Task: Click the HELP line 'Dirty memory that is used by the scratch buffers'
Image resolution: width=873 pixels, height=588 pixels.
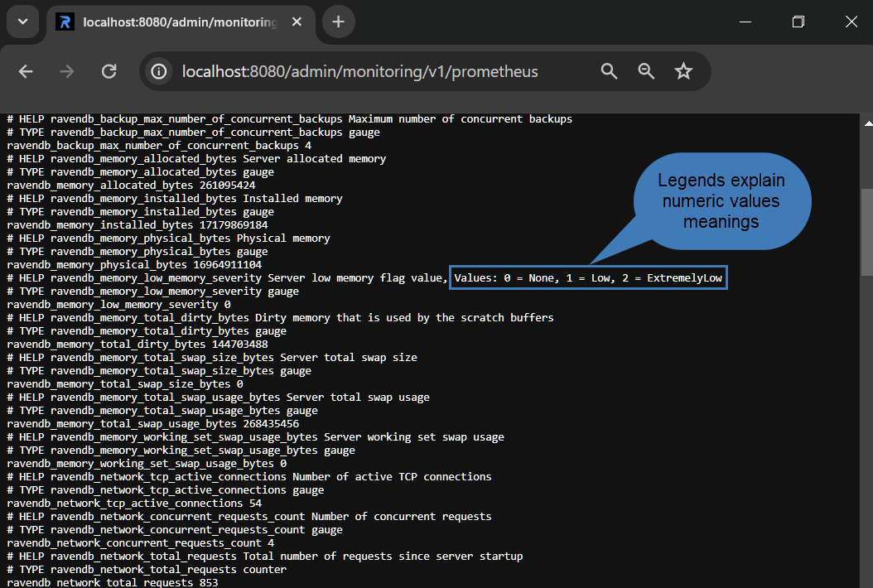Action: (x=280, y=317)
